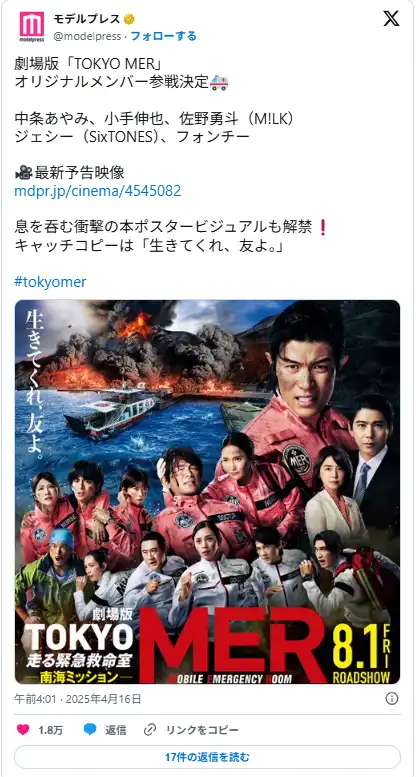Click the ambulance emoji after 参戦決定

click(219, 82)
